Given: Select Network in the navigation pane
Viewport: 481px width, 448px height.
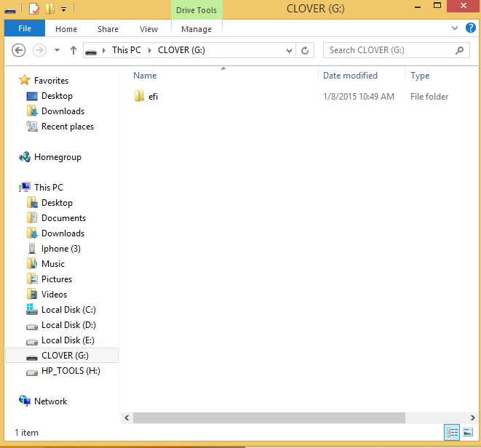Looking at the screenshot, I should pyautogui.click(x=50, y=401).
